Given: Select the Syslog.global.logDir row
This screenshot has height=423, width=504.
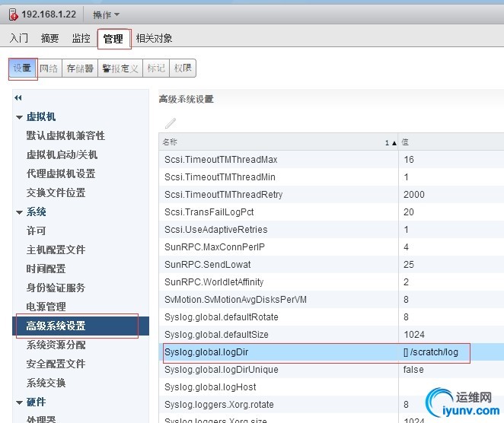Looking at the screenshot, I should [331, 352].
